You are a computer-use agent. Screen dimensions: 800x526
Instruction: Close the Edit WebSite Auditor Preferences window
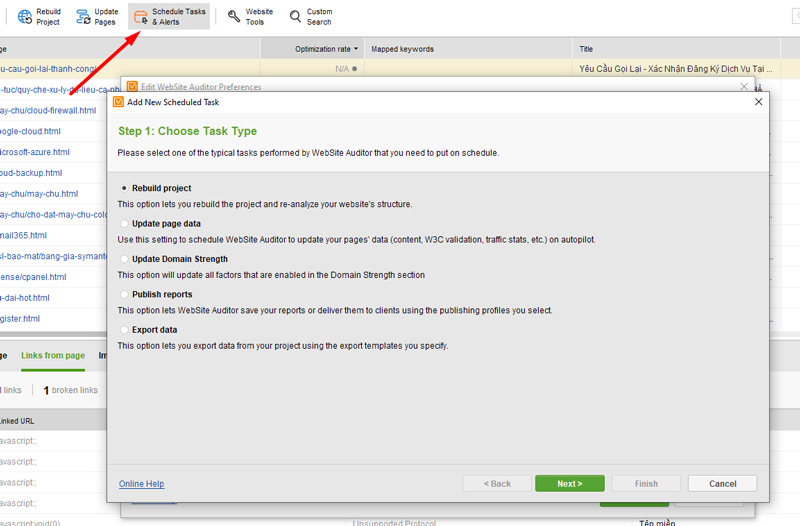(744, 86)
